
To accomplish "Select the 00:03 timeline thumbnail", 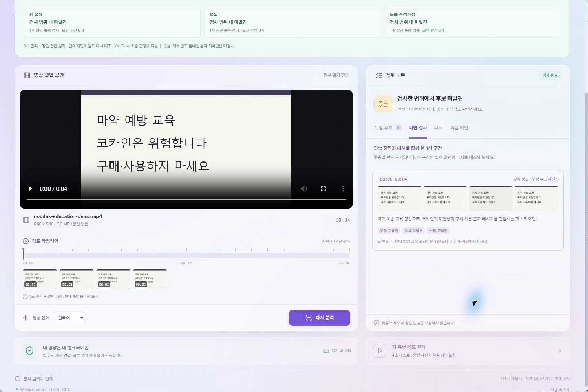I will pos(150,279).
